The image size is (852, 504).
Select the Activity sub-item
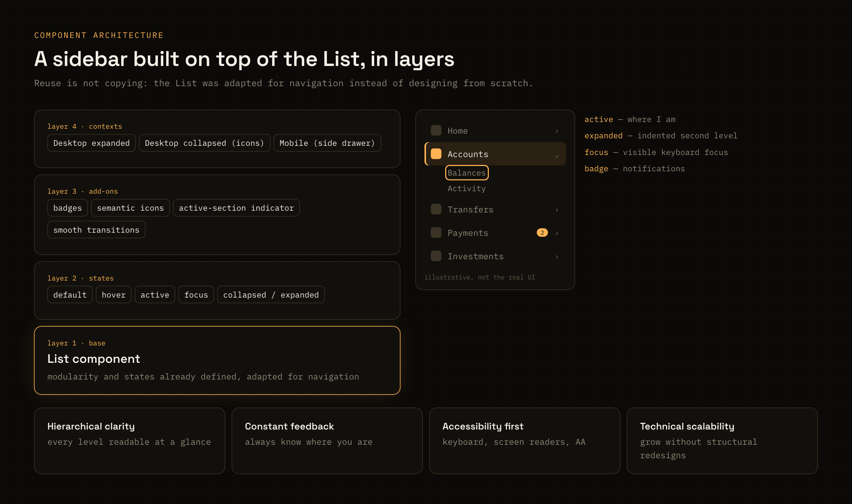(x=467, y=189)
